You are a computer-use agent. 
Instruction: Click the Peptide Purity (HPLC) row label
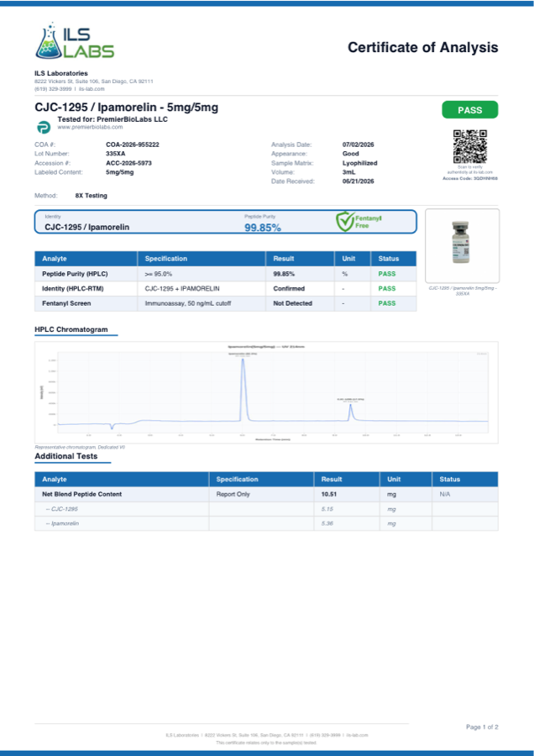[x=75, y=274]
